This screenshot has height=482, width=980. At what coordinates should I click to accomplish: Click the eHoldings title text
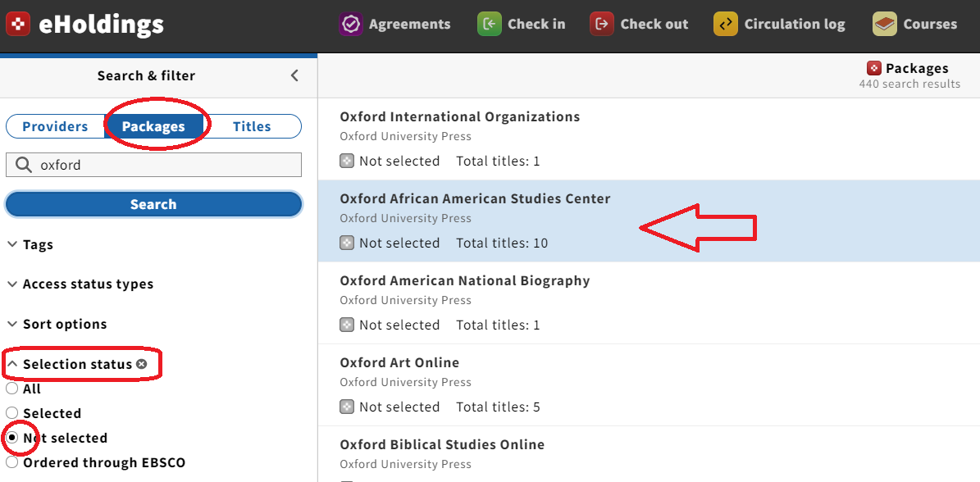click(x=101, y=25)
